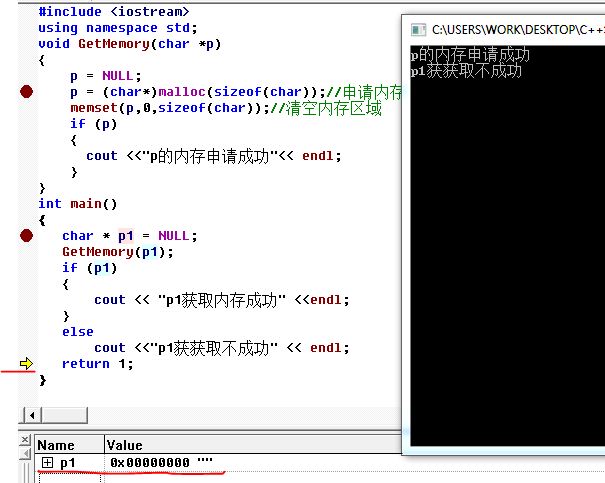
Task: Click the console window title bar path
Action: [518, 30]
